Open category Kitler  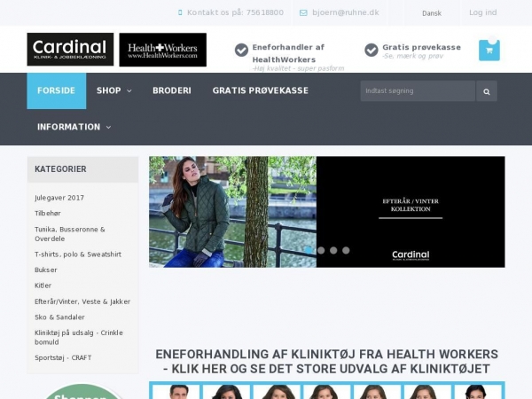coord(43,286)
